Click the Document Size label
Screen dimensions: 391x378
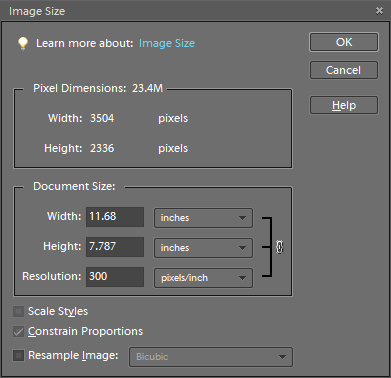pyautogui.click(x=74, y=186)
